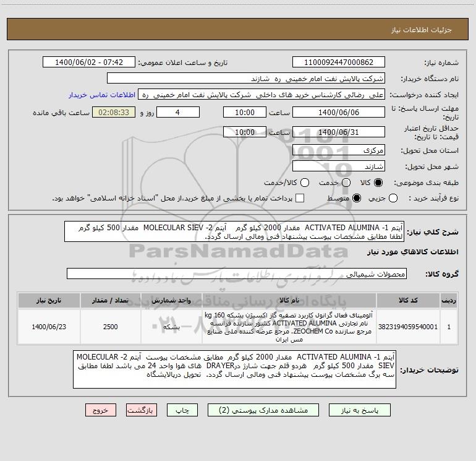
Task: Click need date cell 1400/06/23
Action: [x=49, y=327]
